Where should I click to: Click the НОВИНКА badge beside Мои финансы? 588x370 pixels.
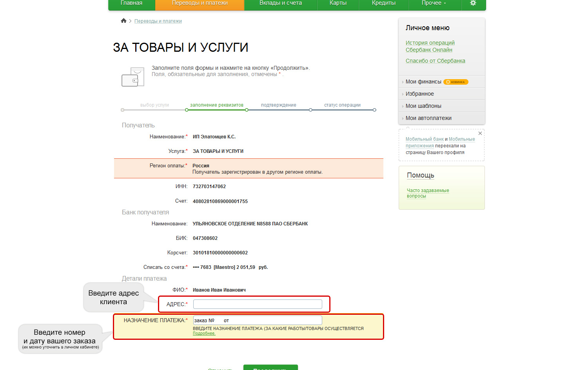(x=456, y=82)
